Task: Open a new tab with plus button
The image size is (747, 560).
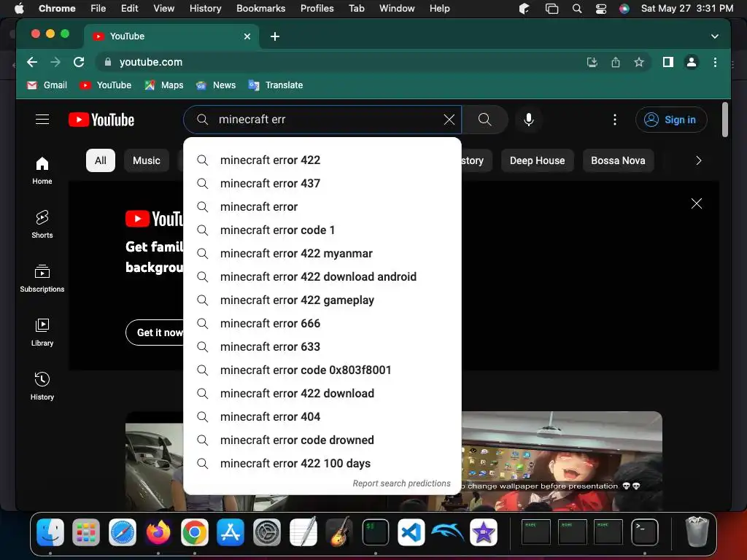Action: 275,36
